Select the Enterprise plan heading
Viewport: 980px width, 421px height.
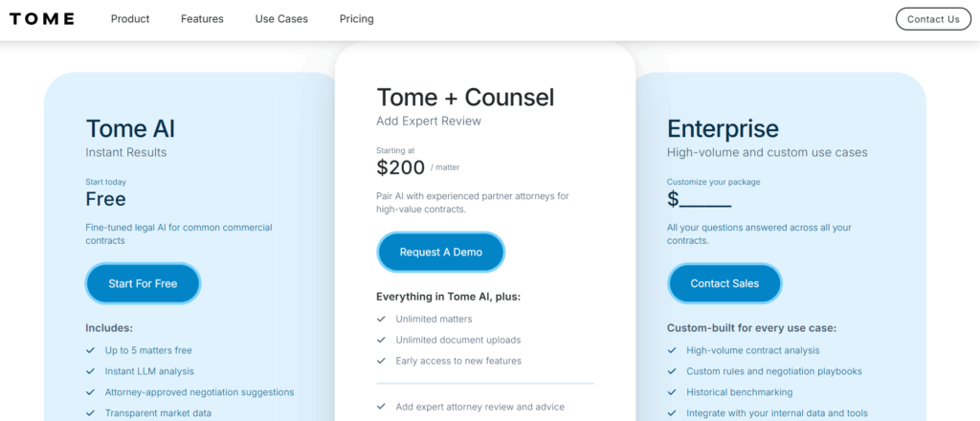[x=723, y=129]
